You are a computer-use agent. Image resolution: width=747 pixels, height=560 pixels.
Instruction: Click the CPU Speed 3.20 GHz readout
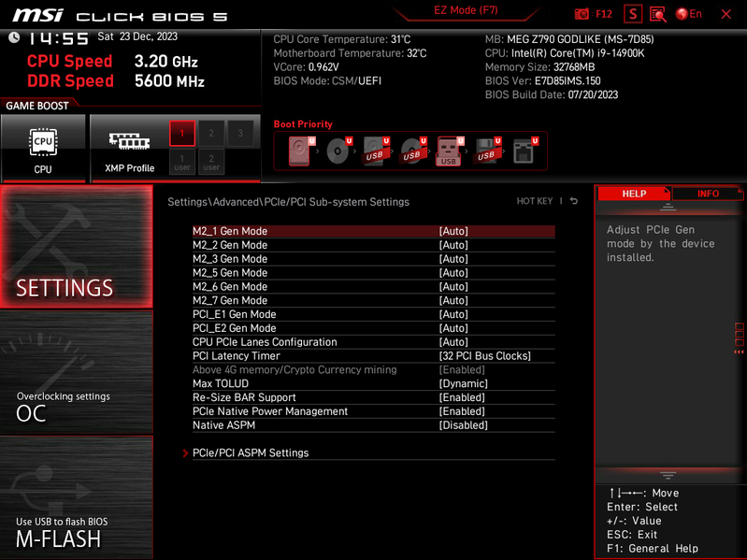point(112,62)
